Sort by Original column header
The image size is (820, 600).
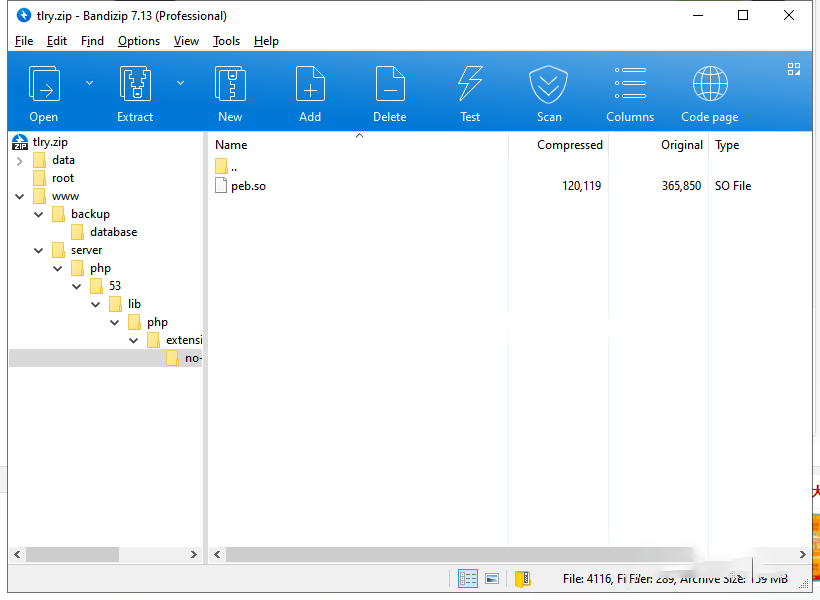coord(681,145)
